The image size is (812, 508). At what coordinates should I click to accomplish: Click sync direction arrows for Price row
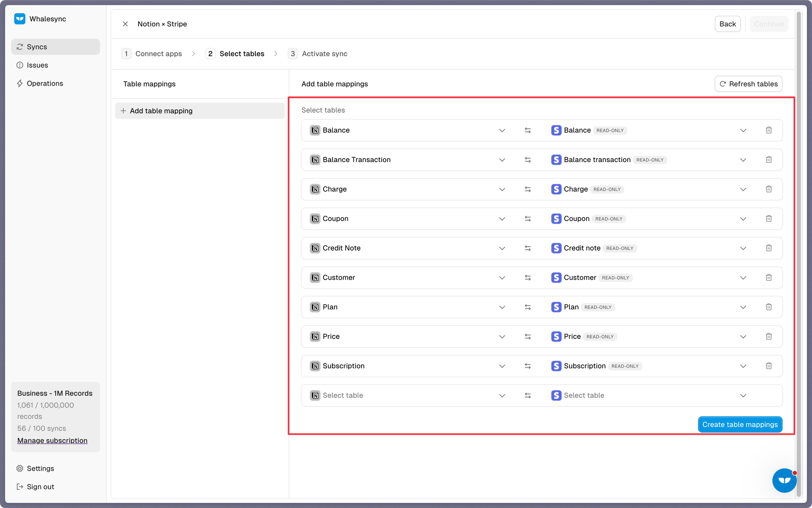click(x=528, y=336)
